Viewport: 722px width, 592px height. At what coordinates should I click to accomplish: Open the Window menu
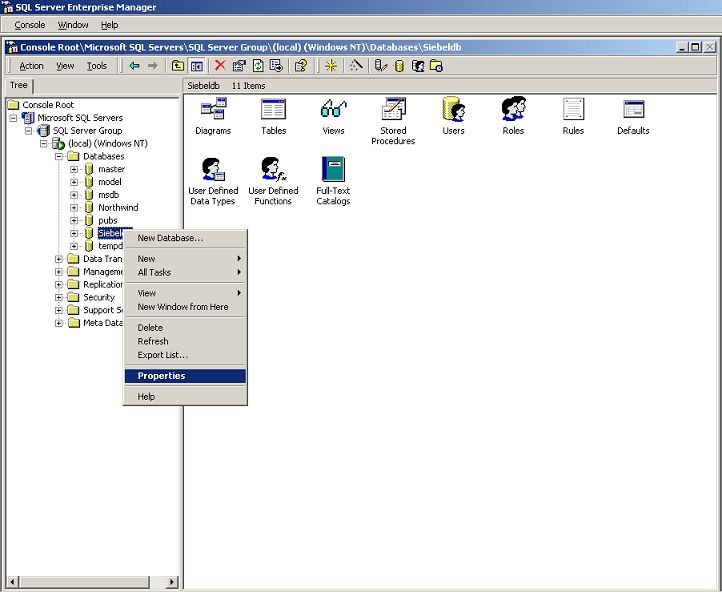[73, 25]
